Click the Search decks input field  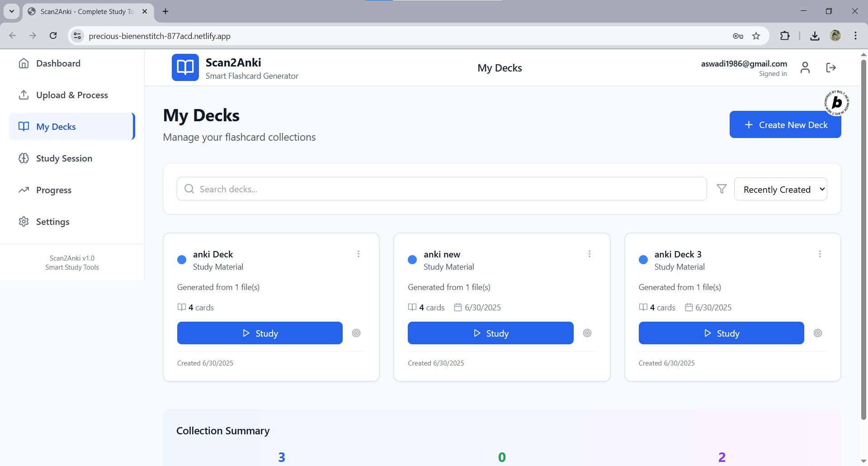pyautogui.click(x=442, y=189)
